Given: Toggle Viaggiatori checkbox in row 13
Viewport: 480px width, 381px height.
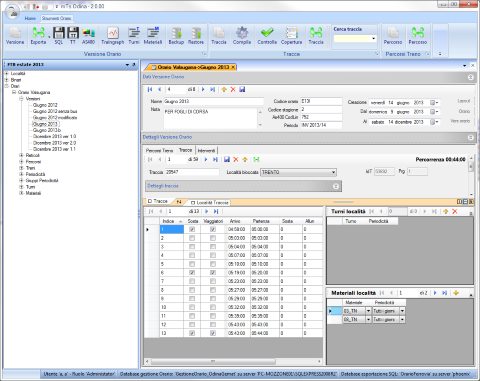Looking at the screenshot, I should click(213, 333).
